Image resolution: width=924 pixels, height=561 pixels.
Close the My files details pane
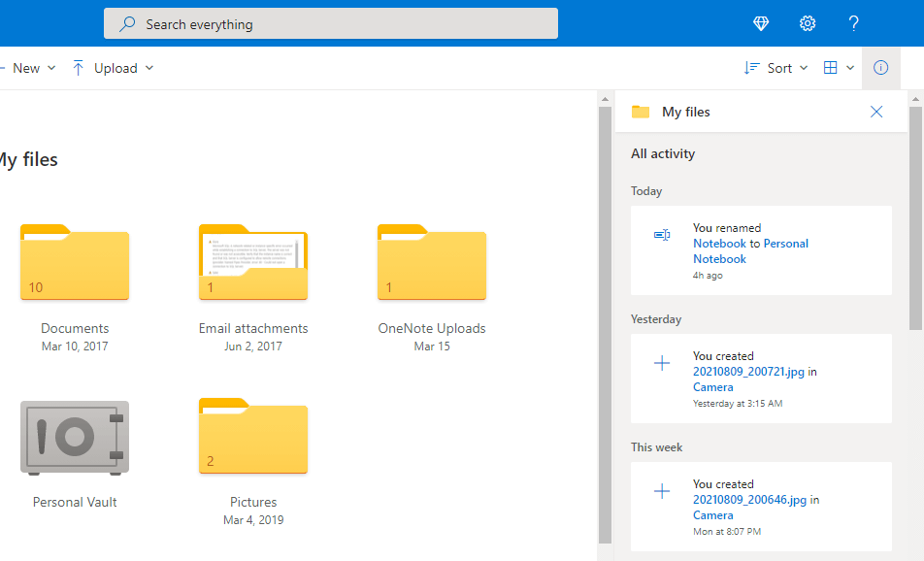(876, 112)
